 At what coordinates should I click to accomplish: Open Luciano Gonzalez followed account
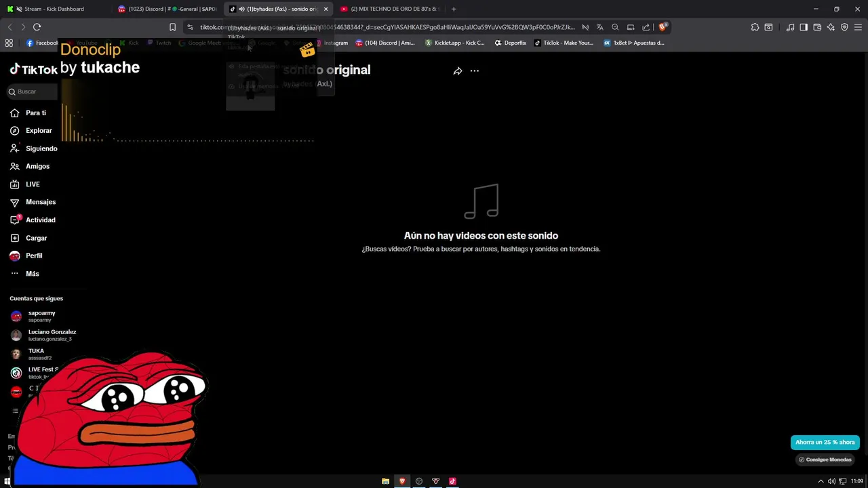[x=43, y=335]
